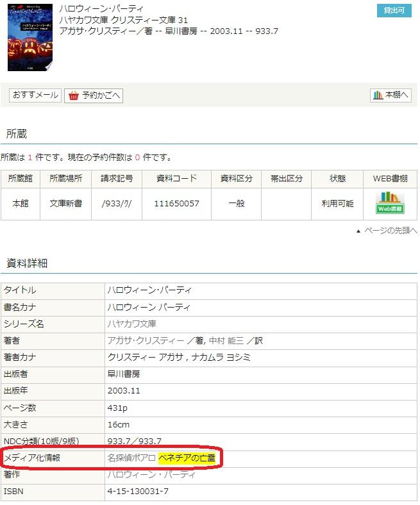
Task: Open series link ハヤカワ文庫
Action: pyautogui.click(x=131, y=324)
